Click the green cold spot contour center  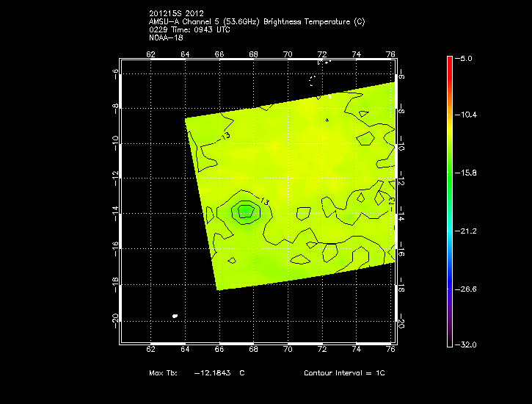(245, 212)
